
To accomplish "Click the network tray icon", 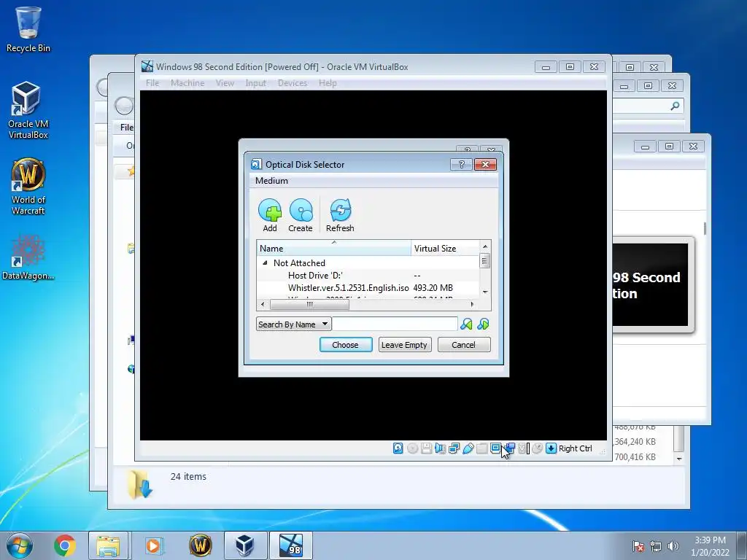I will [x=656, y=546].
